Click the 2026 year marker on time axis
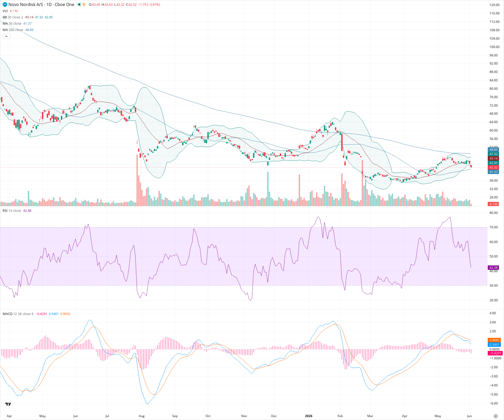Image resolution: width=504 pixels, height=420 pixels. (x=309, y=416)
